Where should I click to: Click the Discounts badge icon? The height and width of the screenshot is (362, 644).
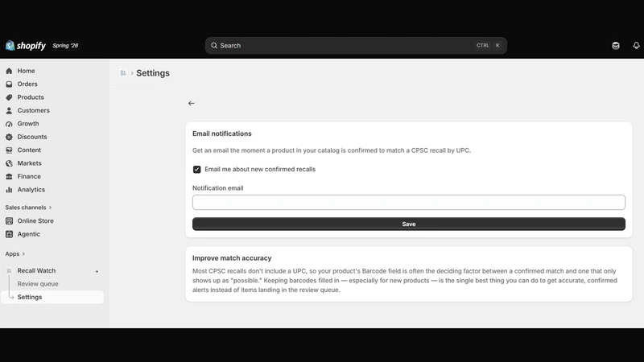point(9,137)
